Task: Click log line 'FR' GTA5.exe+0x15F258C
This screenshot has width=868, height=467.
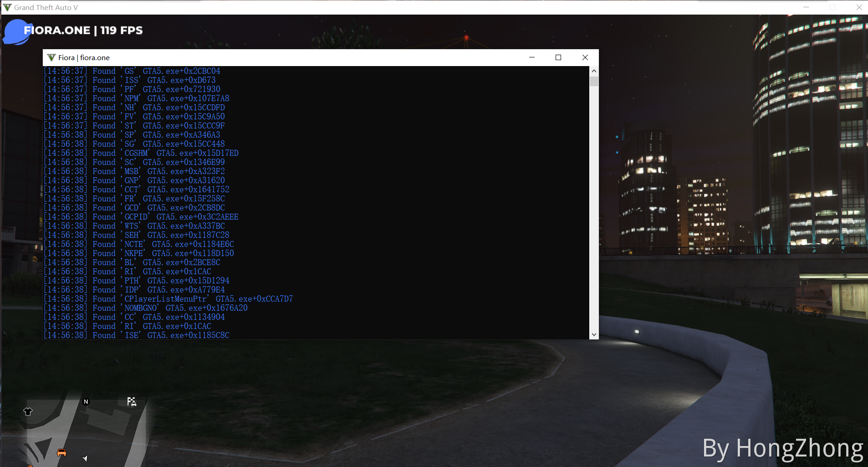Action: 134,199
